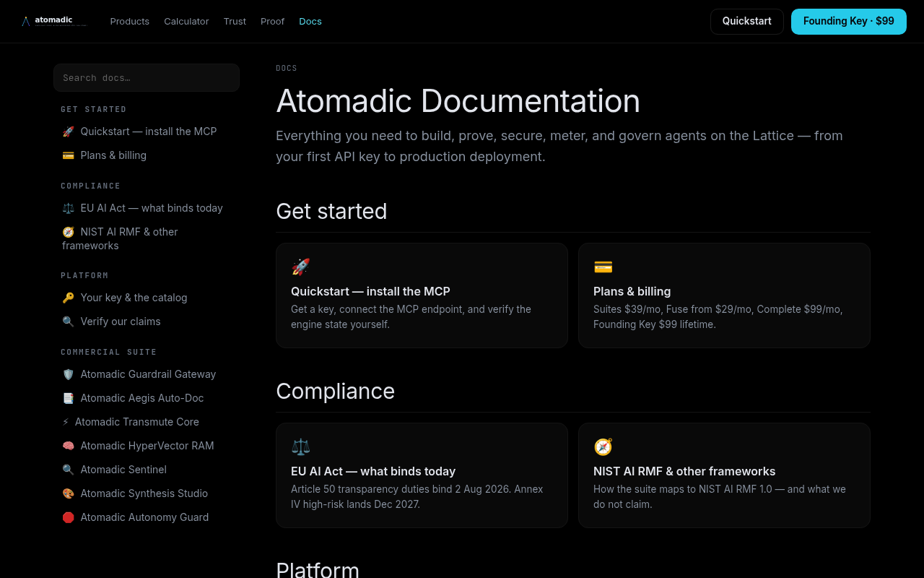Open Atomadic HyperVector RAM docs link
924x578 pixels.
click(147, 446)
